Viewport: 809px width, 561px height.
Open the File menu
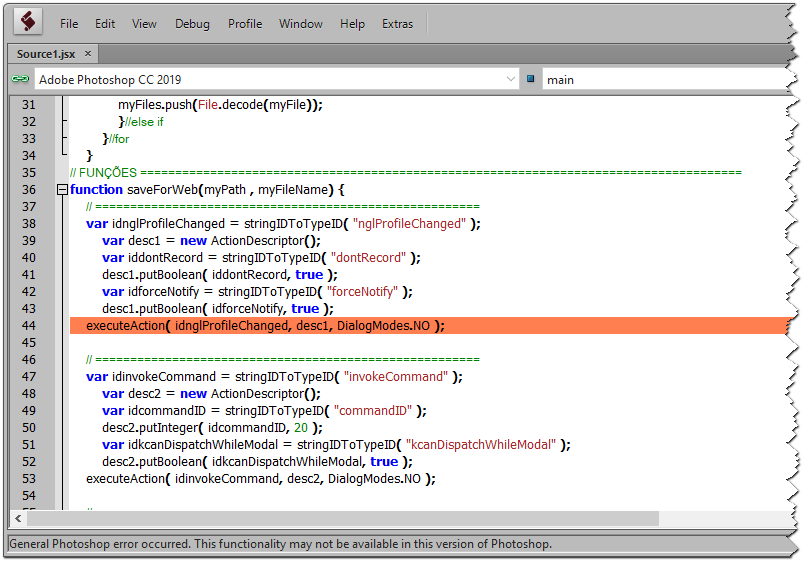69,24
